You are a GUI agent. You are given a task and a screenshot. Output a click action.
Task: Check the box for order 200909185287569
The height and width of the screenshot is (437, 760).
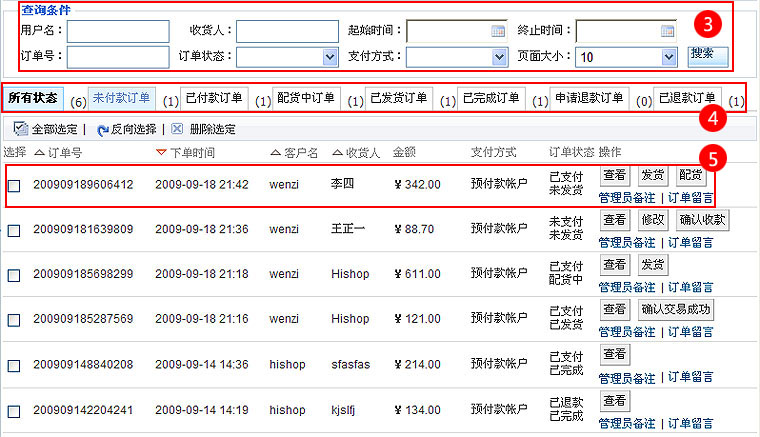14,320
